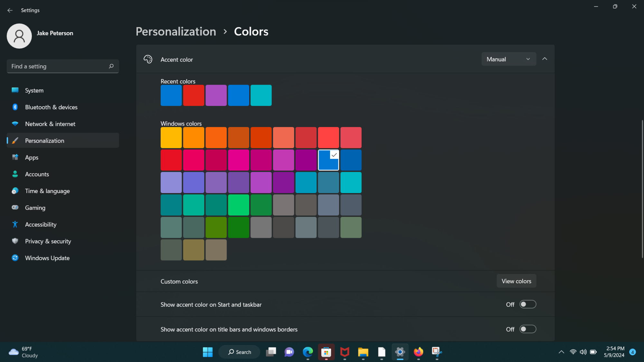This screenshot has height=362, width=644.
Task: Select the magenta recent color swatch
Action: [x=216, y=95]
